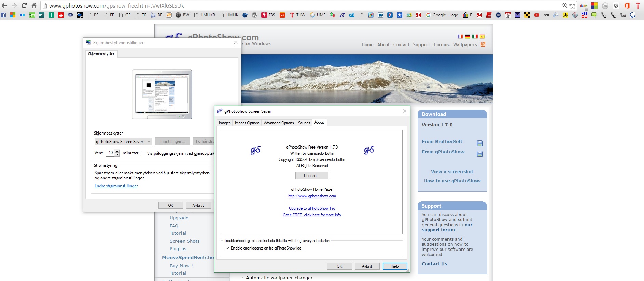Open the NRK bookmark

tap(546, 15)
